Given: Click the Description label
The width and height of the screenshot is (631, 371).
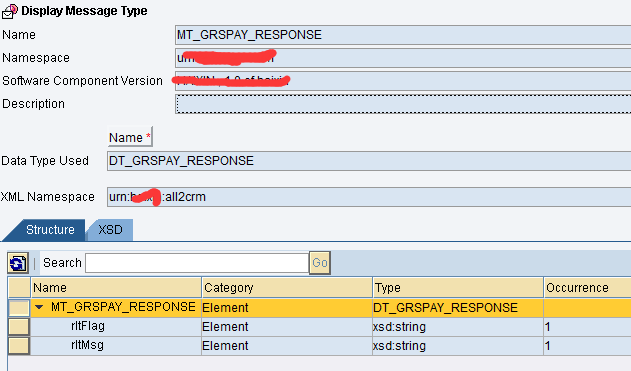Looking at the screenshot, I should [x=33, y=104].
